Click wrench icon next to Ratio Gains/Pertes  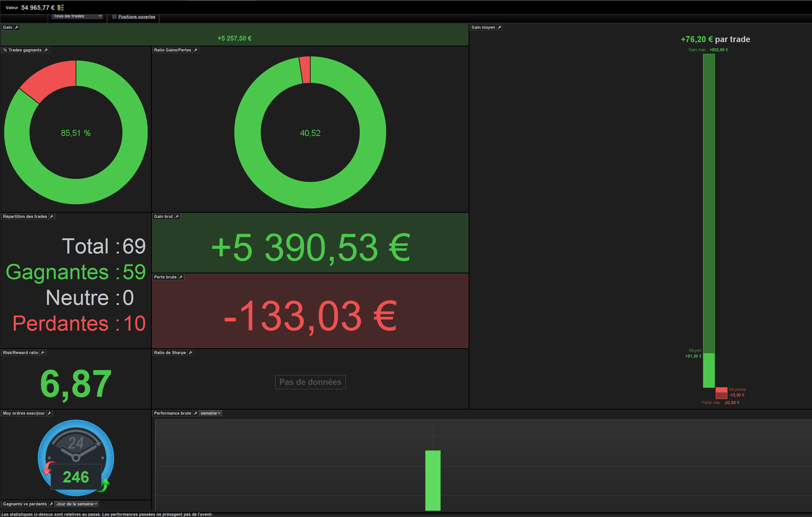(x=196, y=50)
